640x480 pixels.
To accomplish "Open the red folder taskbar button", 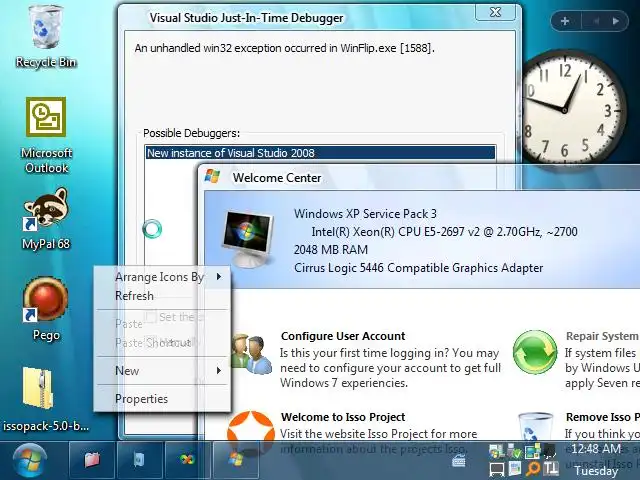I will coord(92,460).
